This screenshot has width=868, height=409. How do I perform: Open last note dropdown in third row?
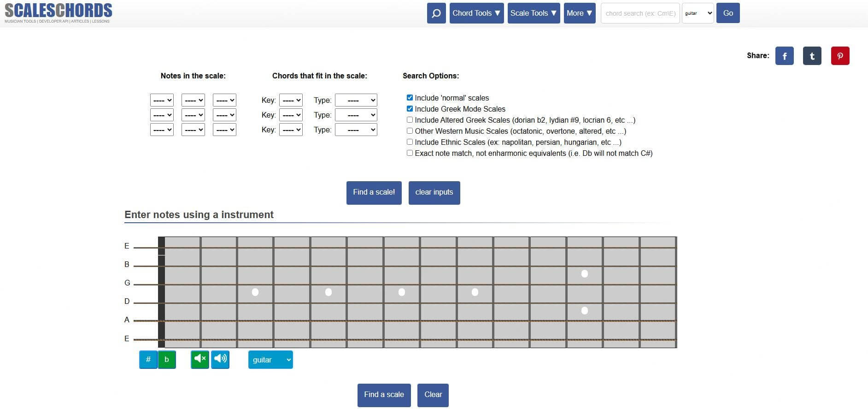tap(224, 130)
